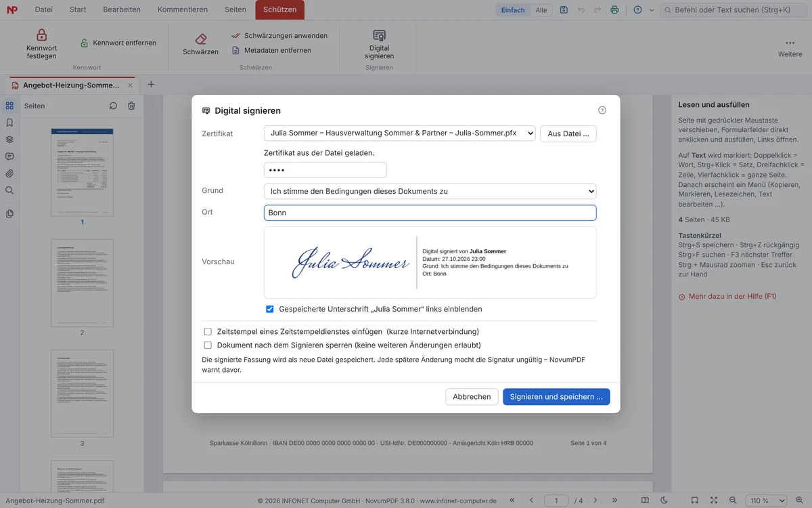This screenshot has width=812, height=508.
Task: Click Schwärzungen anwenden
Action: [279, 35]
